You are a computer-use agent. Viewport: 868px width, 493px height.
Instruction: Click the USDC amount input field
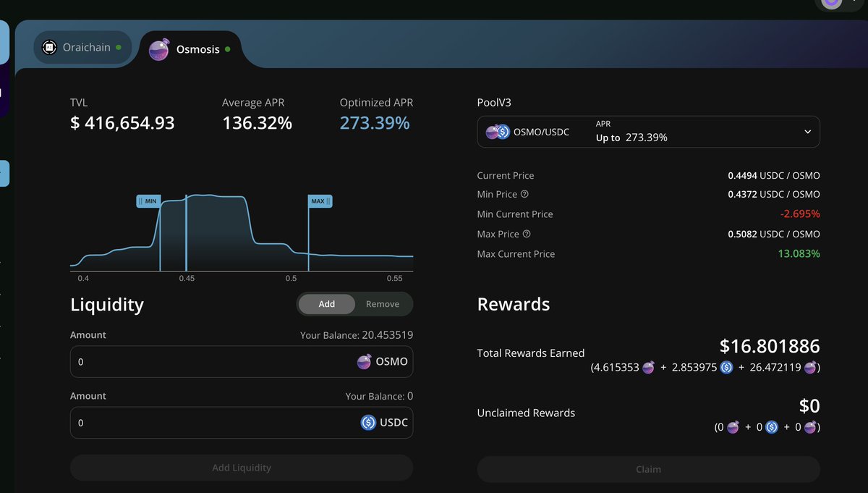click(242, 422)
